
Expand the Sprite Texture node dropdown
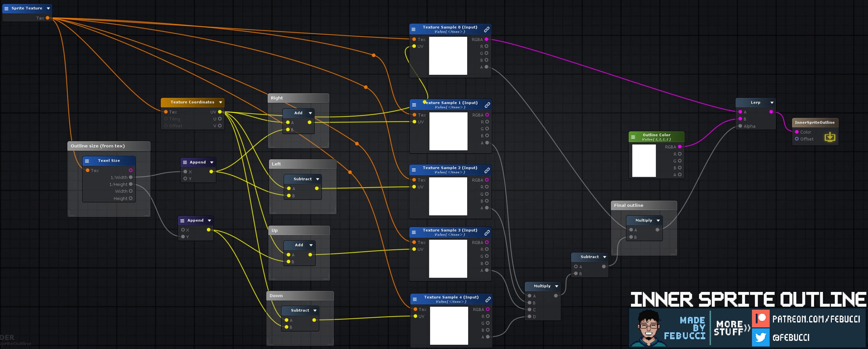48,8
